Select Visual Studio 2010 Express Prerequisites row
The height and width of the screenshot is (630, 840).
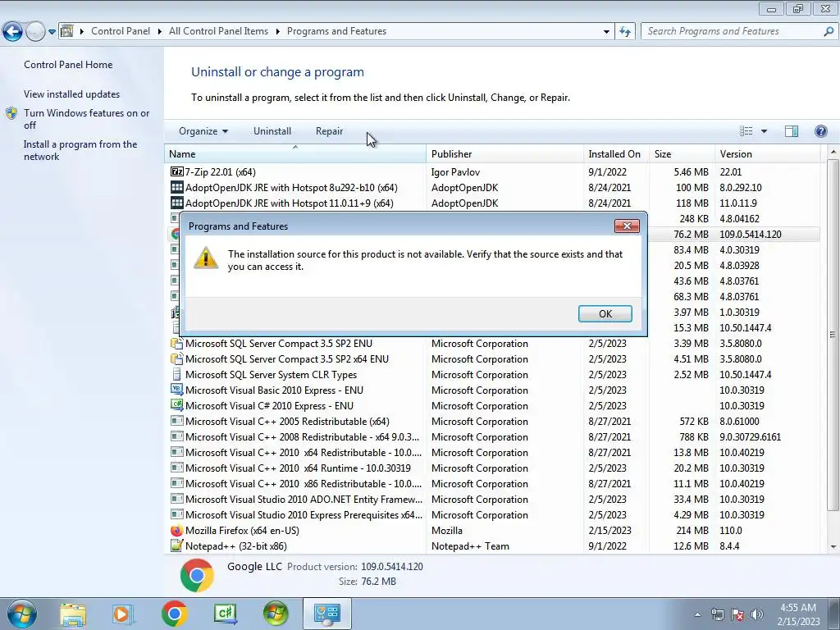tap(492, 515)
